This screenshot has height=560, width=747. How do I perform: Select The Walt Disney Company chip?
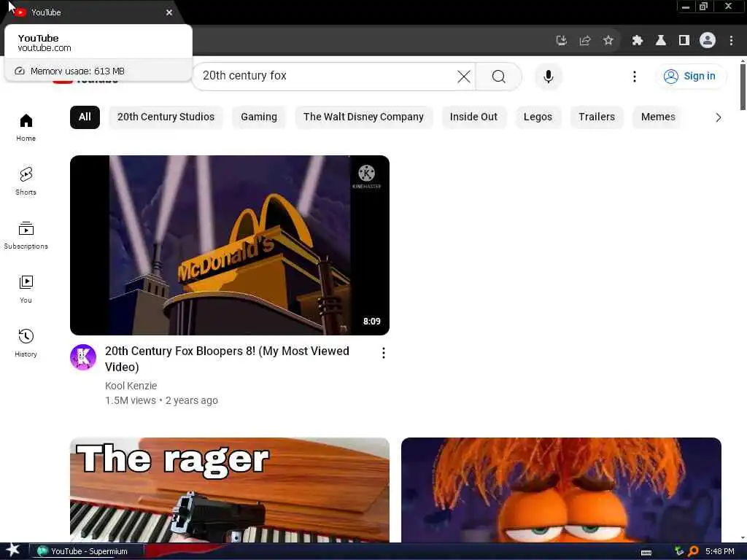363,117
